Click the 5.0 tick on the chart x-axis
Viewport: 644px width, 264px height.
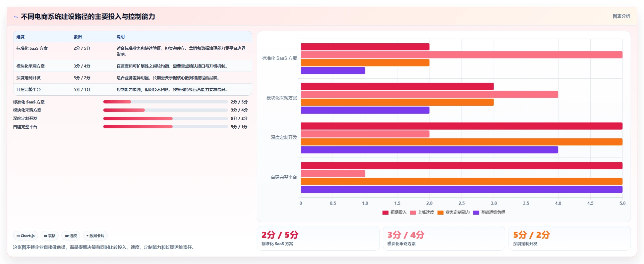pos(623,203)
